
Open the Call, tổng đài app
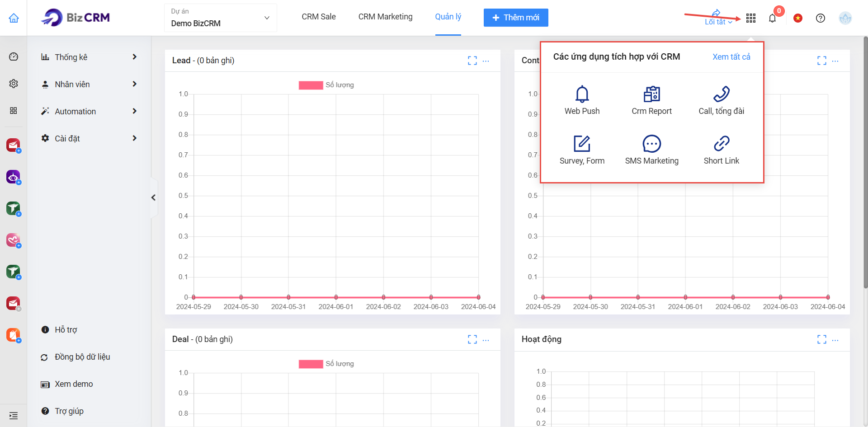[721, 100]
